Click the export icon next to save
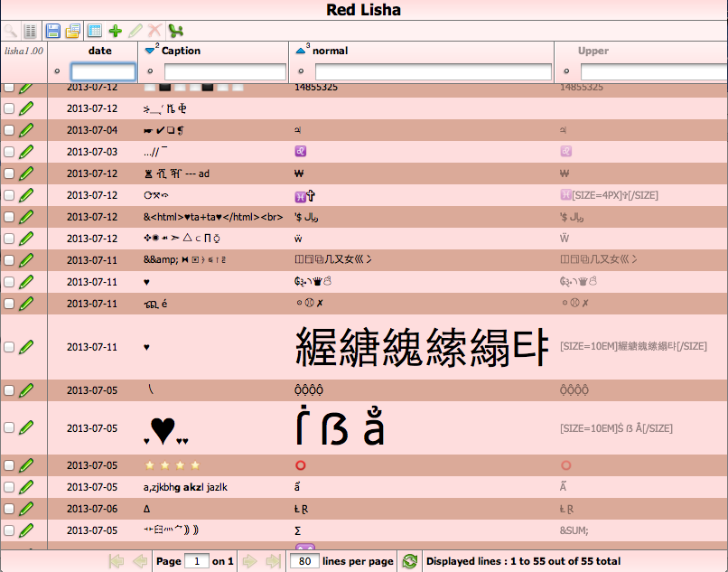Viewport: 728px width, 572px height. pos(72,30)
